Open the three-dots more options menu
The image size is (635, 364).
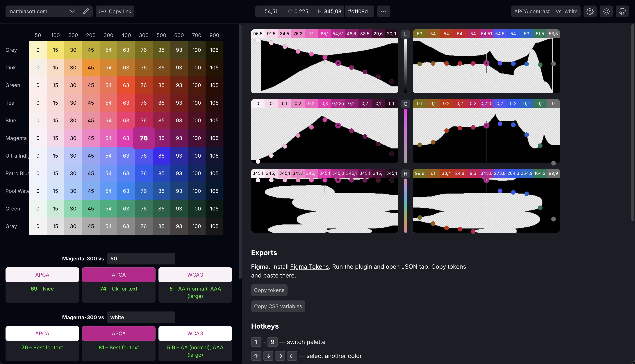click(384, 12)
